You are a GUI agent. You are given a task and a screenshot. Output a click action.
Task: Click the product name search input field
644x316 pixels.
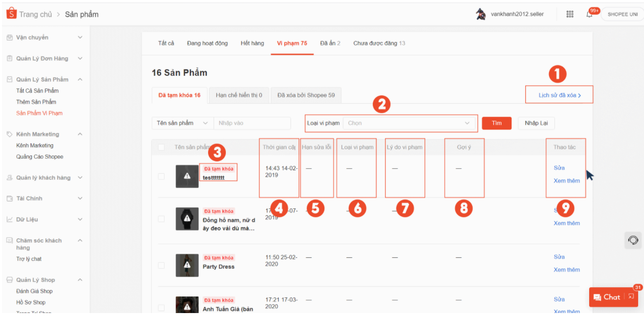tap(252, 123)
